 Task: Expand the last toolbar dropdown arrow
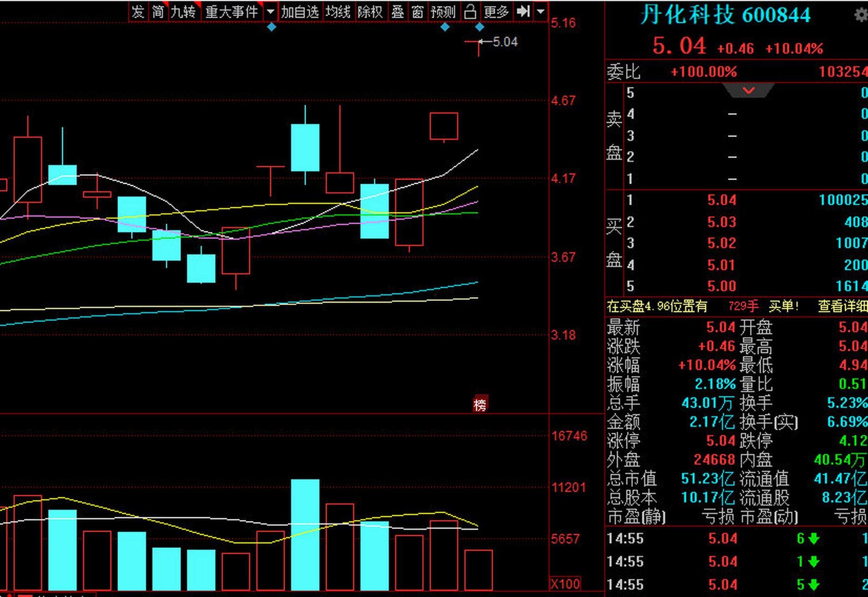pos(541,12)
